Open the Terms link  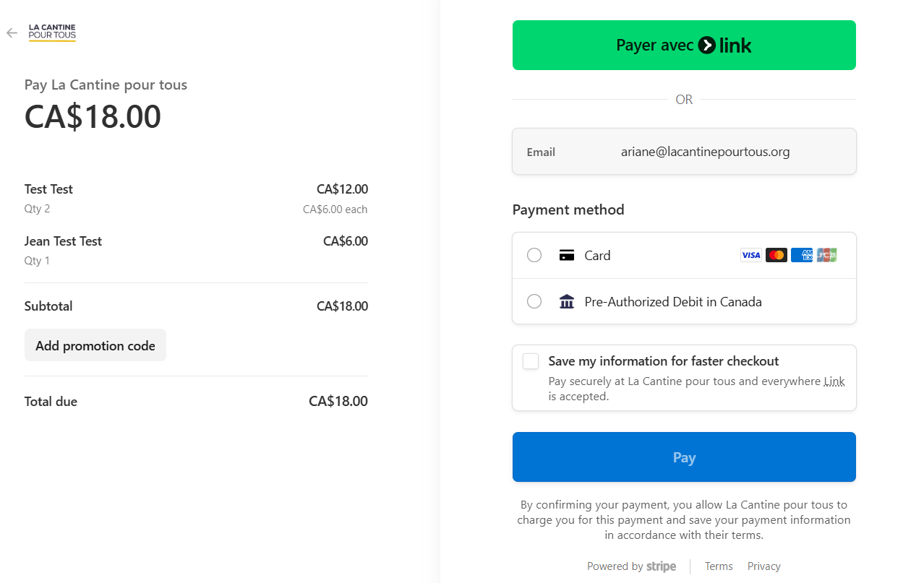tap(719, 566)
